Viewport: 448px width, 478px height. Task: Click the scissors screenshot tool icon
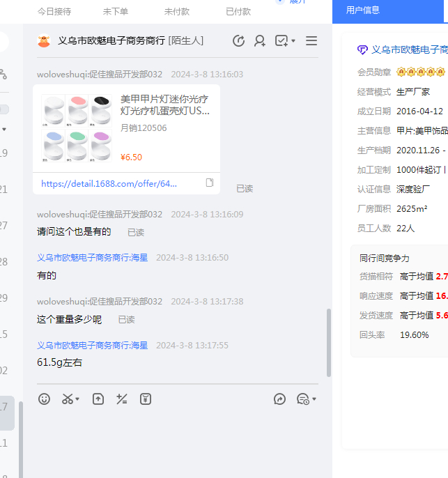pyautogui.click(x=68, y=399)
